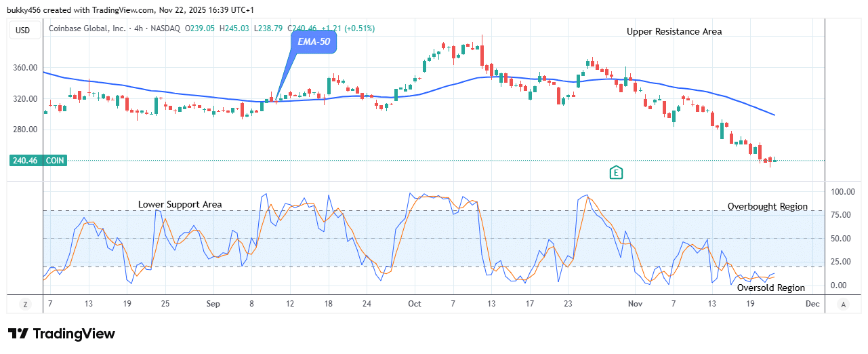This screenshot has width=868, height=354.
Task: Click the 25.00 oscillator scale value
Action: 842,262
